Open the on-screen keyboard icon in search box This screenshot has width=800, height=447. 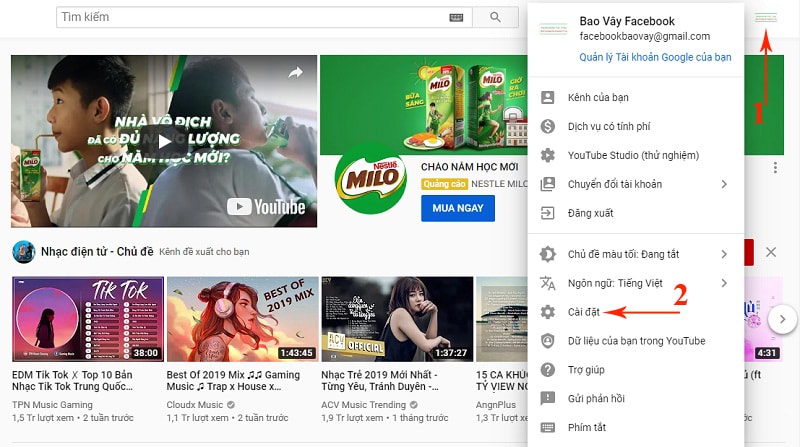(456, 17)
